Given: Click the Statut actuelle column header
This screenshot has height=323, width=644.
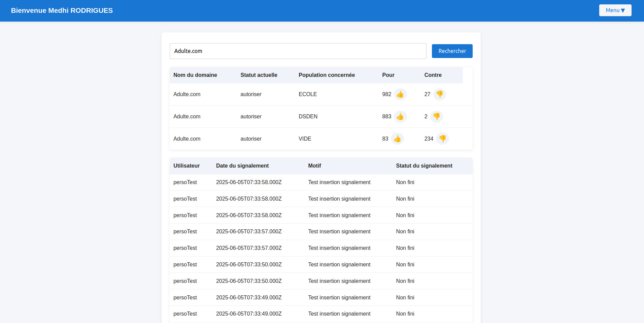Looking at the screenshot, I should [259, 75].
